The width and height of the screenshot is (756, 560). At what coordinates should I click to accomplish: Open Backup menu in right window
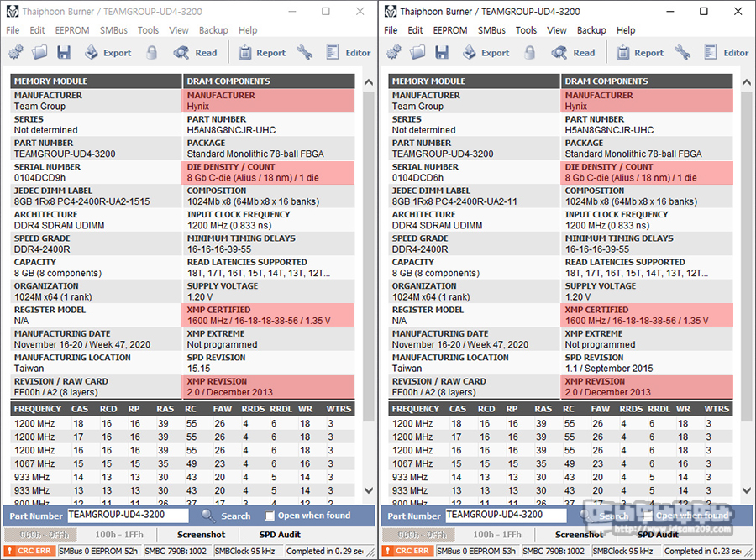[x=591, y=30]
